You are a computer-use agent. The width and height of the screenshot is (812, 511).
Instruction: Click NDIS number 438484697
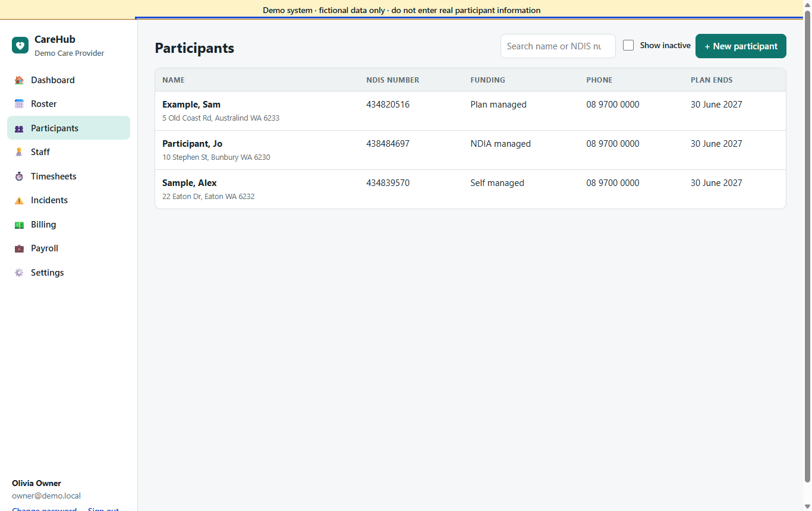(x=388, y=144)
